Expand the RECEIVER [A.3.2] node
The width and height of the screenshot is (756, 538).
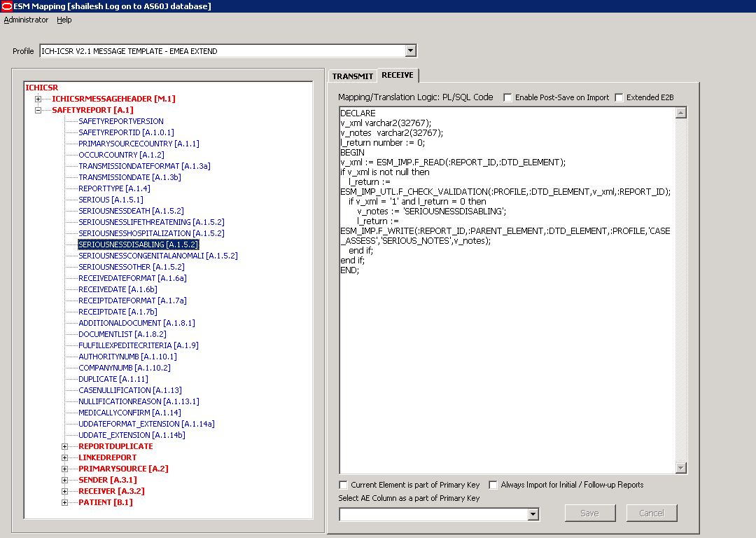64,491
